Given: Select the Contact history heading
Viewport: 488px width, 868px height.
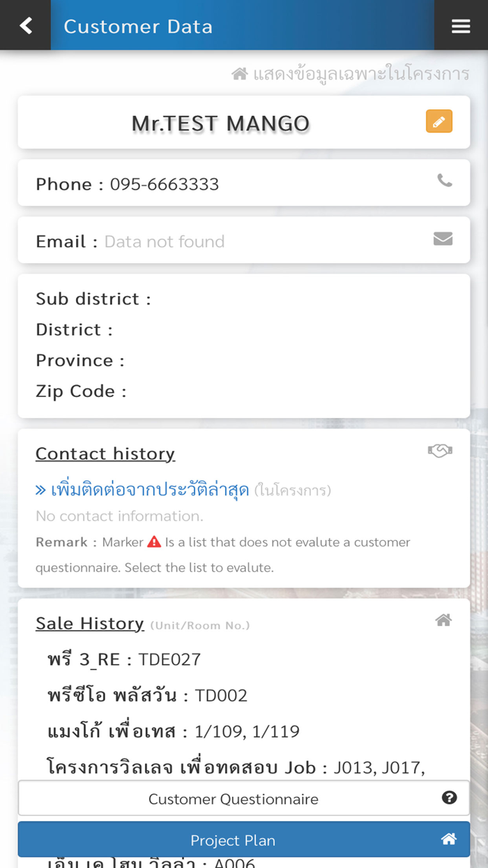Looking at the screenshot, I should (105, 454).
